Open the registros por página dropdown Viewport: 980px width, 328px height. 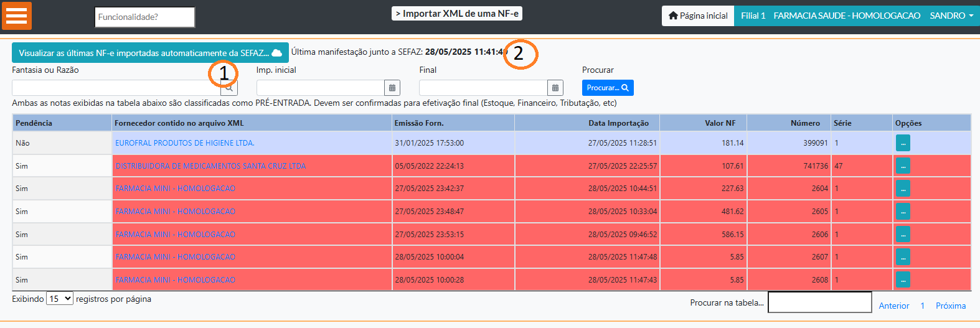tap(60, 299)
